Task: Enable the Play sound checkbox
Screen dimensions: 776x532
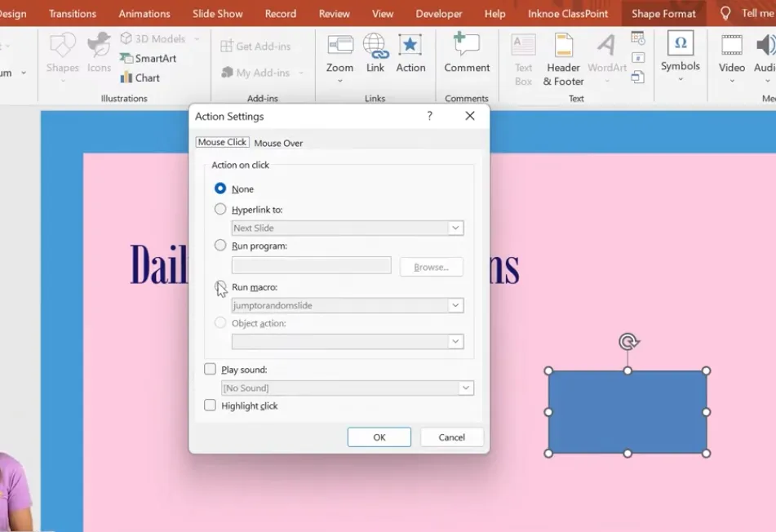Action: pyautogui.click(x=211, y=370)
